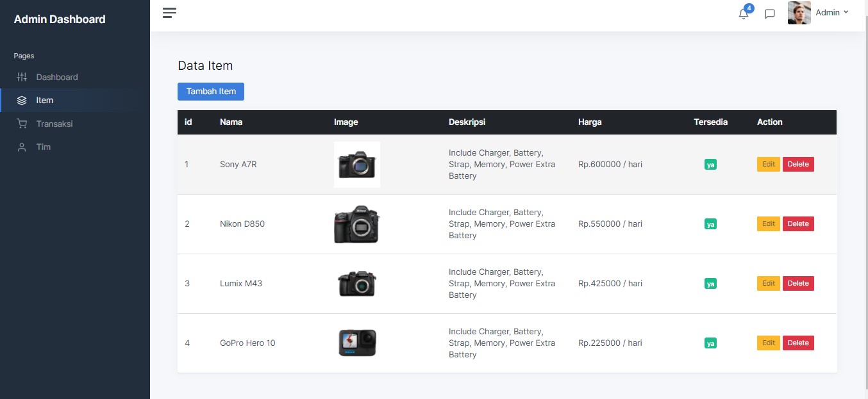Click the Transaksi shopping cart icon
868x399 pixels.
21,124
